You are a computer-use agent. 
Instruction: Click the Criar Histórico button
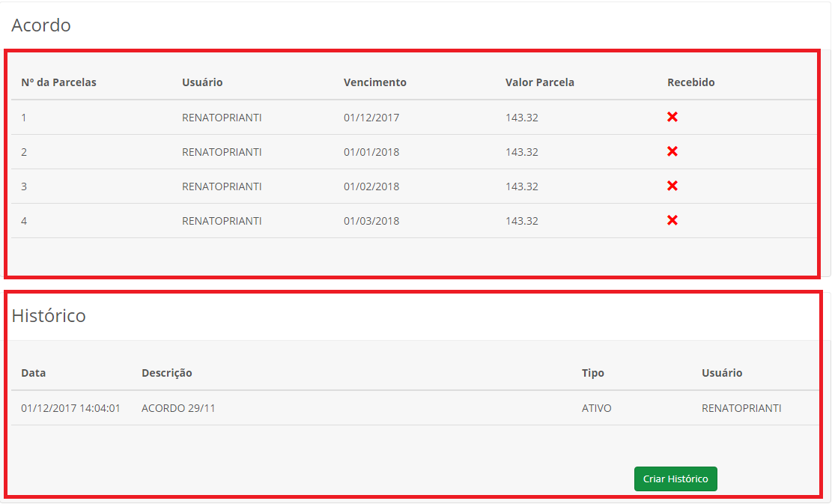pyautogui.click(x=675, y=479)
